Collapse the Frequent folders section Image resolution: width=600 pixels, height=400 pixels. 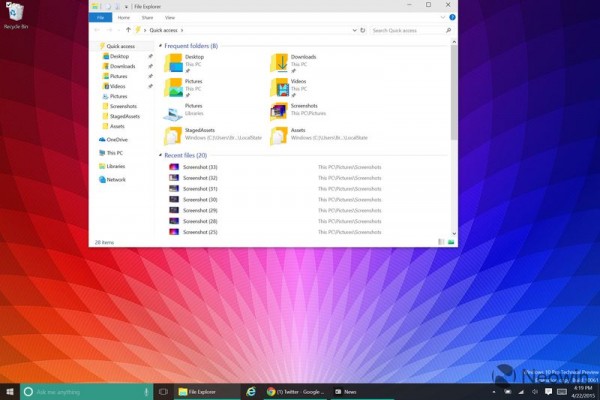(x=160, y=46)
